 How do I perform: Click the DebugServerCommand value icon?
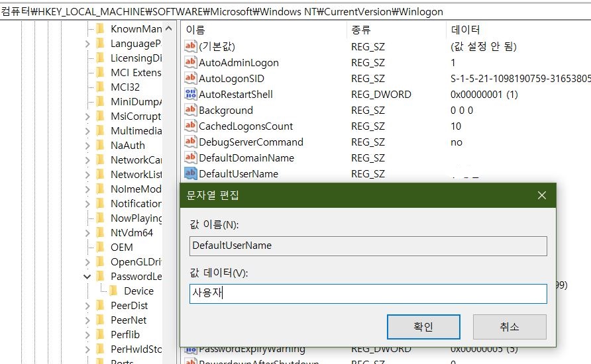(190, 142)
